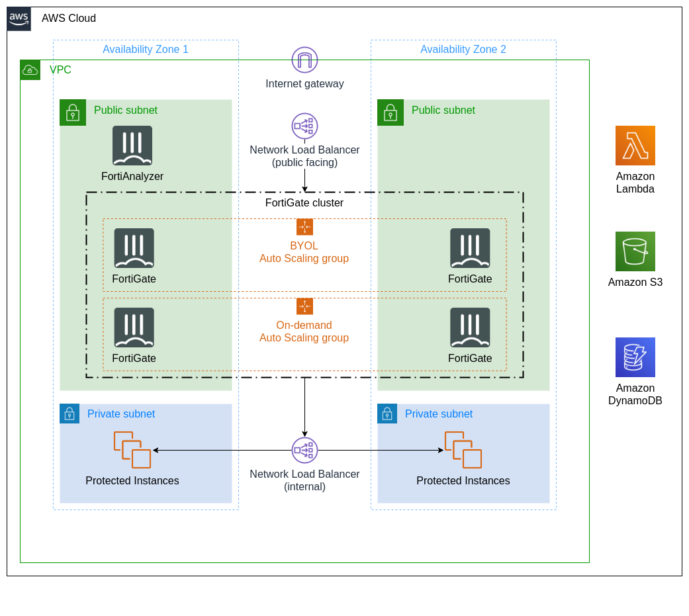Image resolution: width=689 pixels, height=616 pixels.
Task: Click 'Private subnet' label in Zone 2
Action: click(x=439, y=414)
